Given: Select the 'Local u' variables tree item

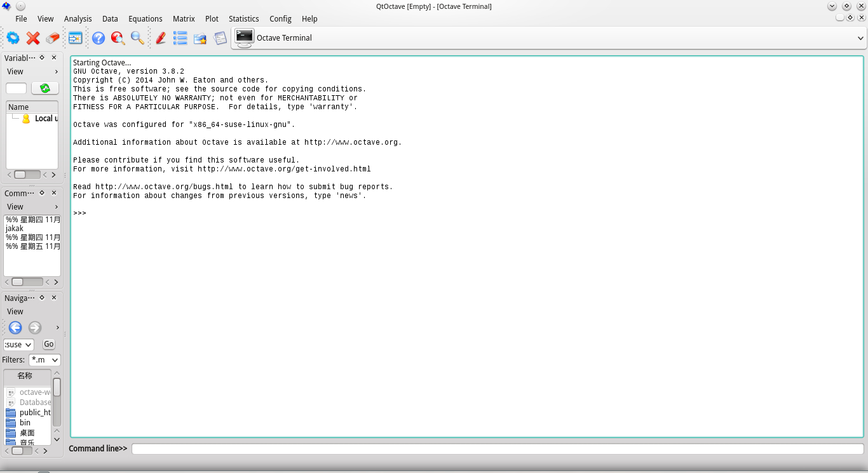Looking at the screenshot, I should tap(46, 119).
